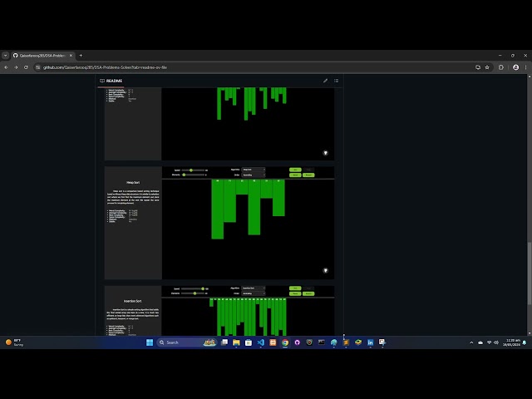Adjust the Elements slider in Insertion Sort panel
Viewport: 532px width, 399px height.
tap(193, 293)
